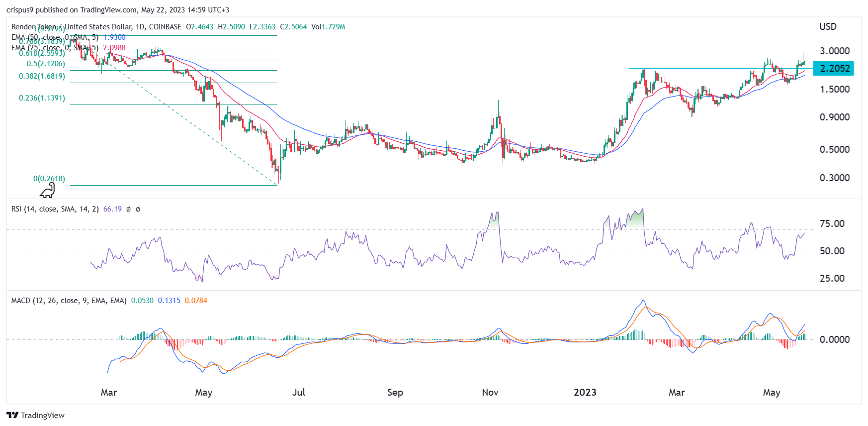Click the Jul label on time axis
This screenshot has width=868, height=426.
(299, 392)
